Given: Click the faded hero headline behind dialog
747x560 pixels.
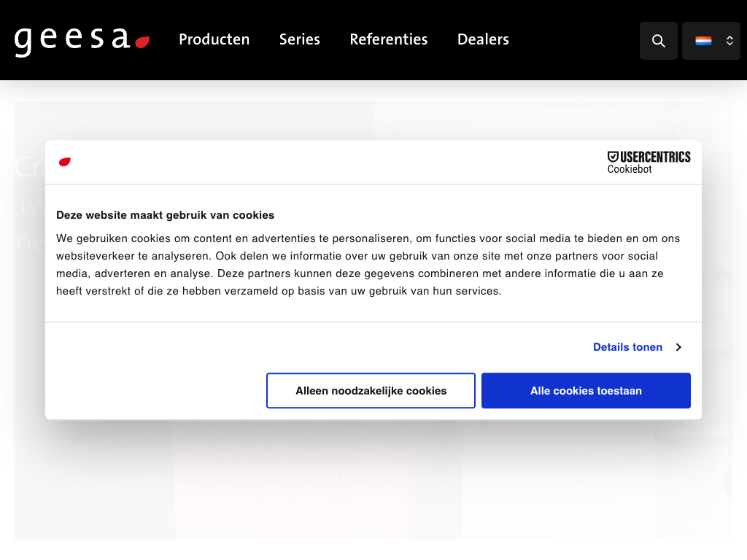Looking at the screenshot, I should coord(29,168).
